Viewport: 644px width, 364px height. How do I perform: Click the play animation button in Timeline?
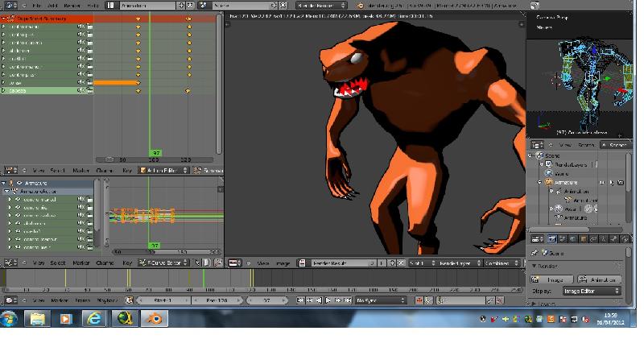point(328,300)
